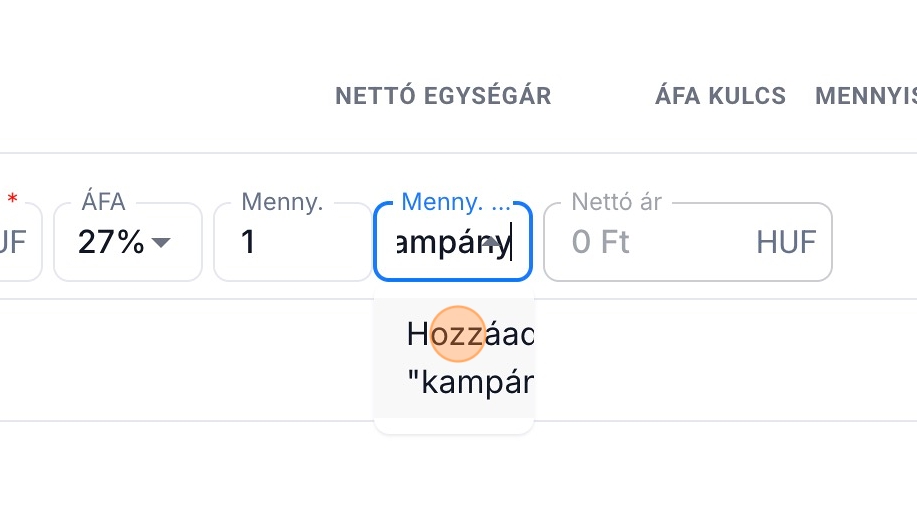Image resolution: width=917 pixels, height=513 pixels.
Task: Click the 27% value text
Action: coord(111,243)
